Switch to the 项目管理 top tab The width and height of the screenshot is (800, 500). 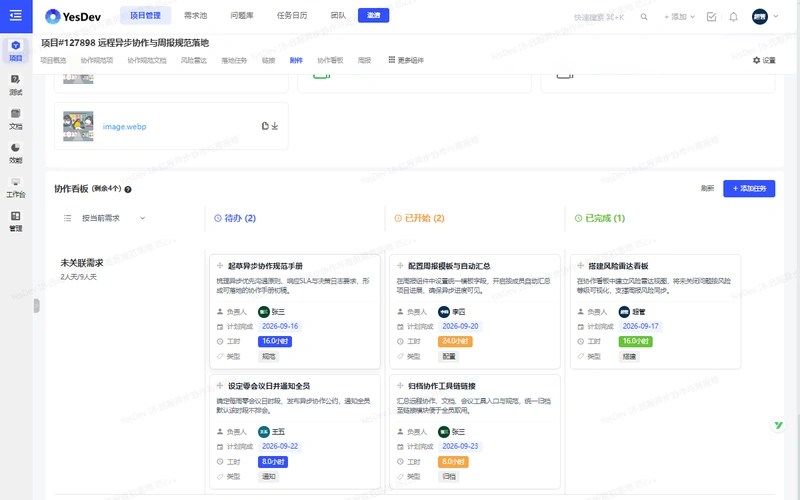click(145, 16)
